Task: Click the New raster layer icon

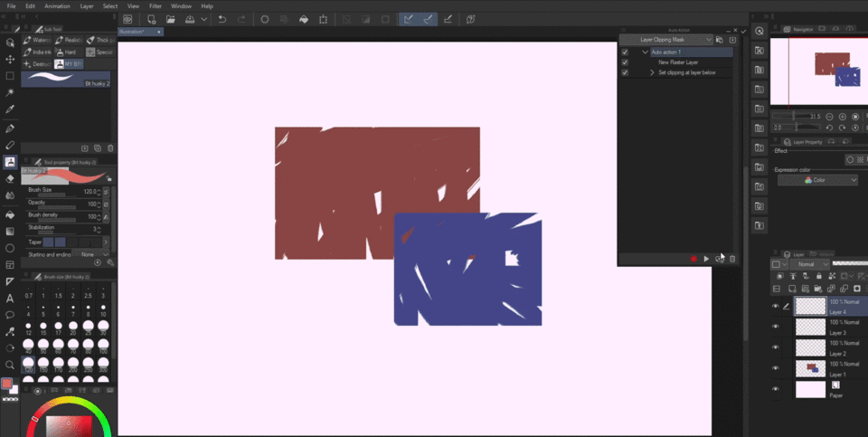Action: [792, 289]
